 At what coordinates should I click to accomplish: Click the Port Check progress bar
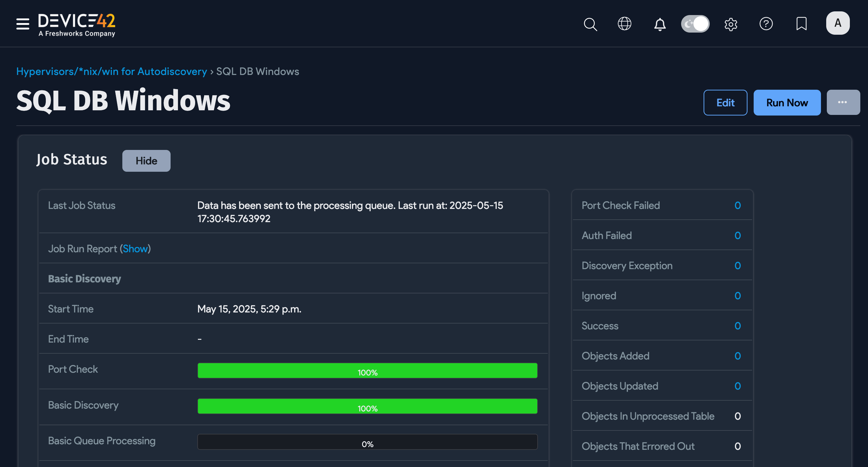[367, 371]
